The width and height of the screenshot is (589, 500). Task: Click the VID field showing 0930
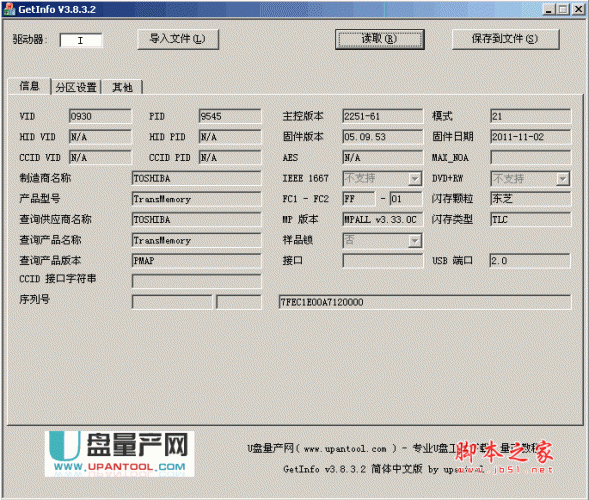tap(100, 116)
